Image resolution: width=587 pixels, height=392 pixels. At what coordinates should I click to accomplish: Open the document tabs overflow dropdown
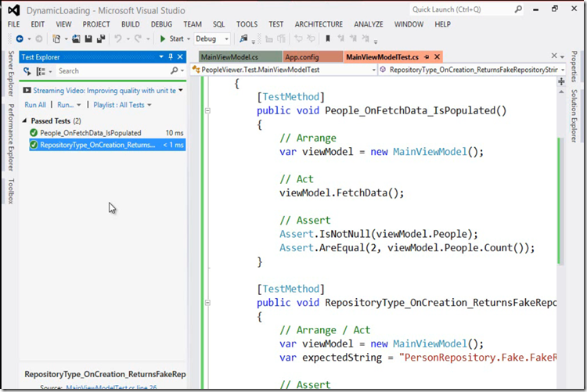click(x=563, y=57)
